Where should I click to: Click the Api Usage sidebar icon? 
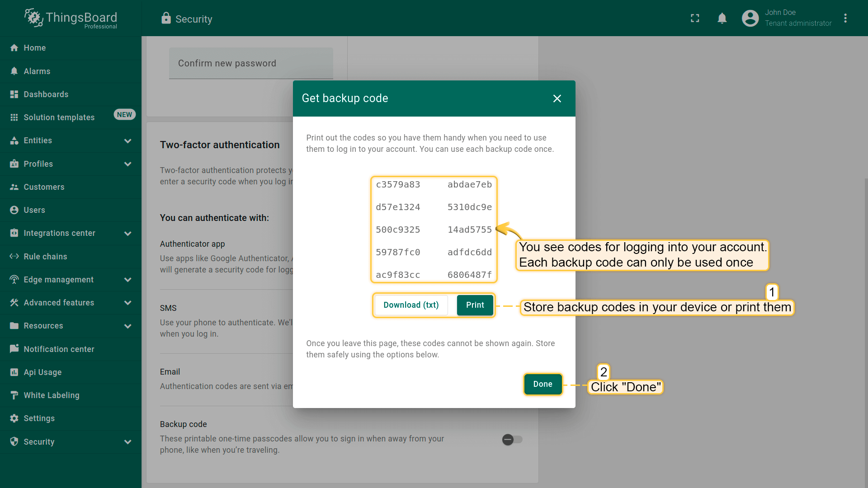(x=14, y=372)
